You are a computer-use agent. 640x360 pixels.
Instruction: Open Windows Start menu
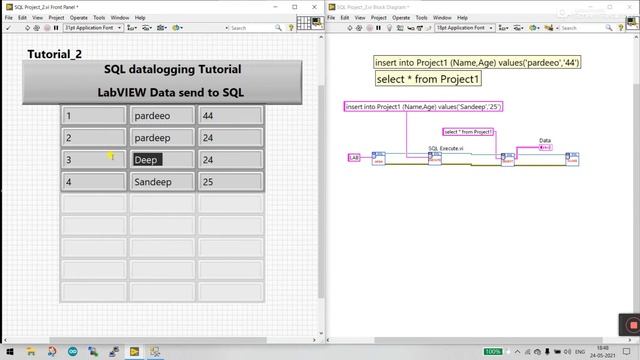point(10,351)
